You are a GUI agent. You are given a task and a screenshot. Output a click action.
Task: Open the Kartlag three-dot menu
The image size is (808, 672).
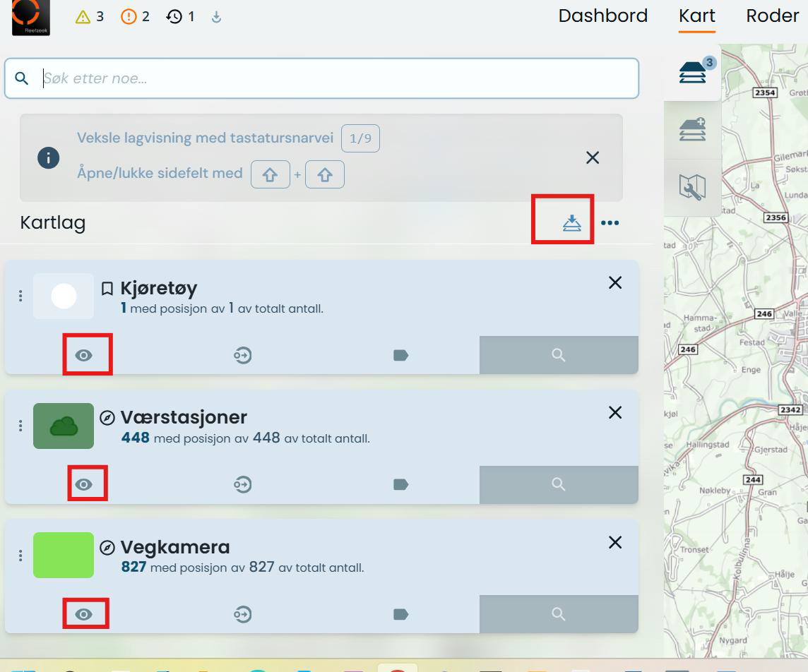(610, 223)
